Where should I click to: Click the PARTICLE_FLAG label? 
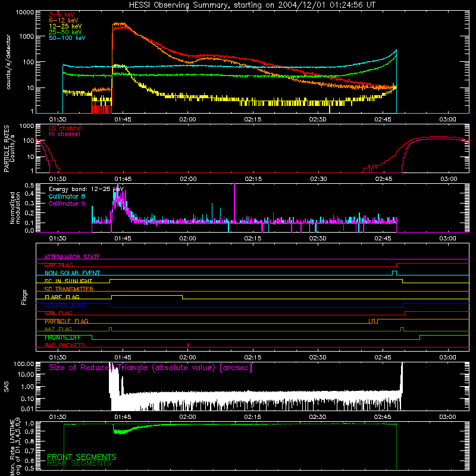point(66,321)
